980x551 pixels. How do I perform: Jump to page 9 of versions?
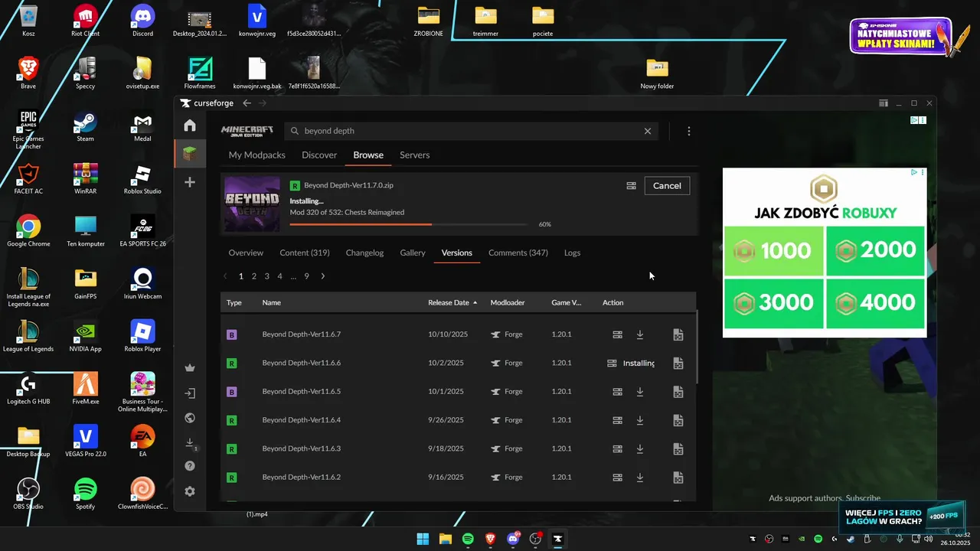pos(306,276)
